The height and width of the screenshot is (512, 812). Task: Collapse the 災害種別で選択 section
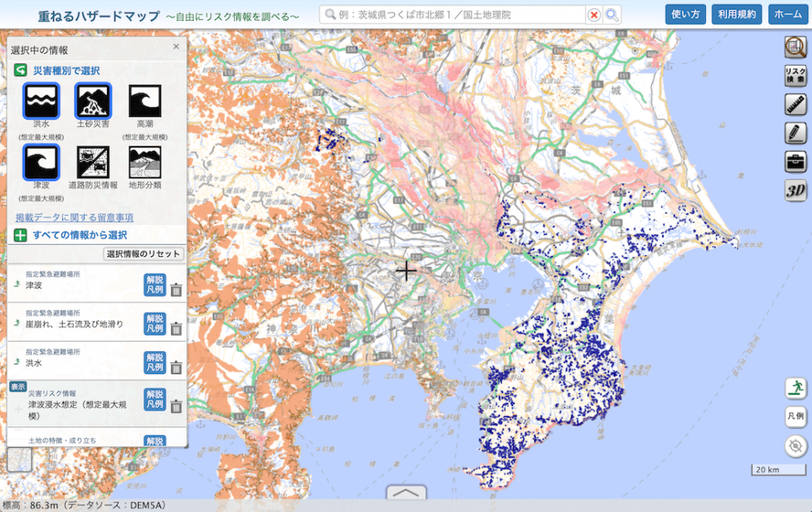point(21,71)
